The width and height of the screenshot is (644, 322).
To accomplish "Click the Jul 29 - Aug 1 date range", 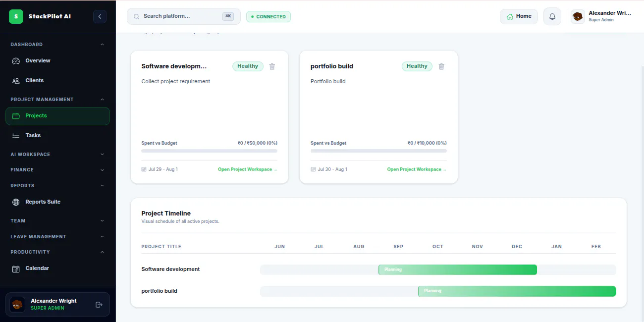I will pyautogui.click(x=163, y=169).
